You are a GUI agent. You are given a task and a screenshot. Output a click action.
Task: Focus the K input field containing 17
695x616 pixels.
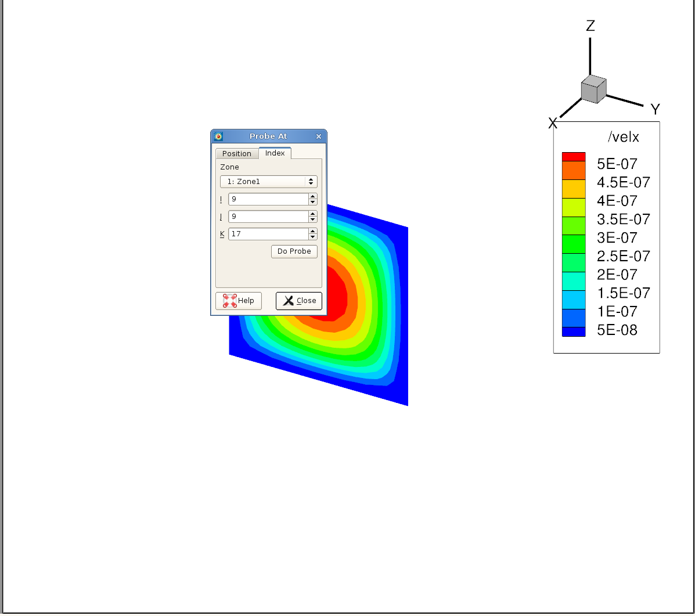pyautogui.click(x=268, y=234)
